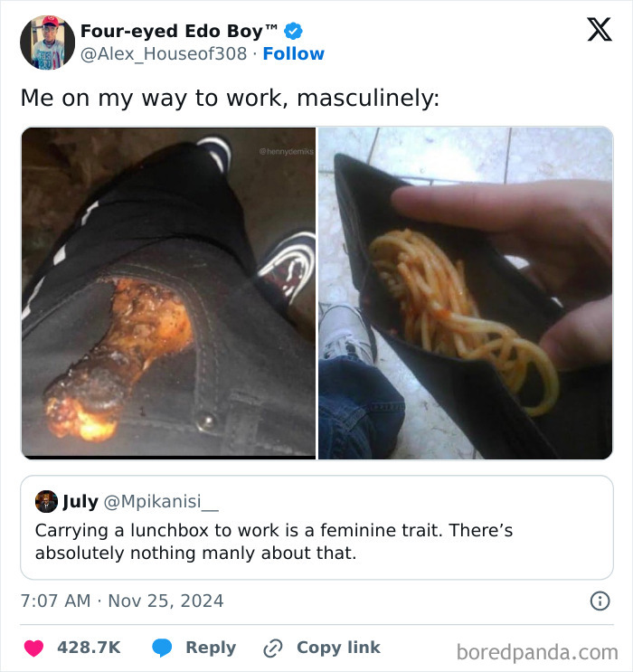The height and width of the screenshot is (672, 633).
Task: Click the blue reply bubble icon
Action: (162, 648)
